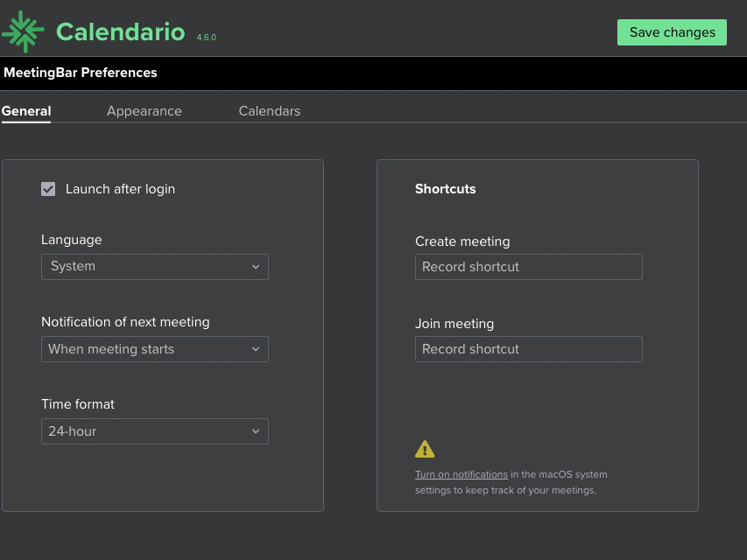Click the MeetingBar Preferences header bar
The width and height of the screenshot is (747, 560).
pos(373,73)
